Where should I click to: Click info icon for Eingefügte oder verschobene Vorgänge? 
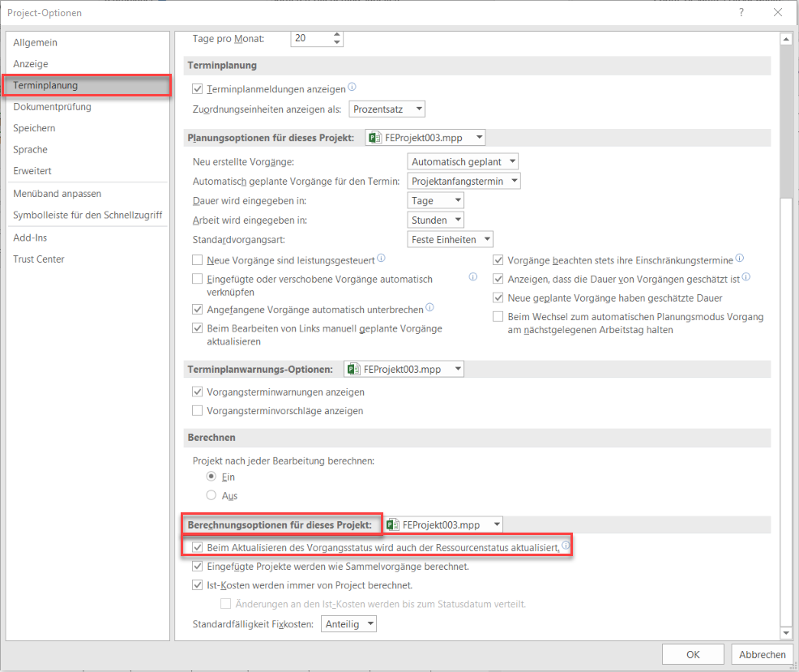coord(472,277)
